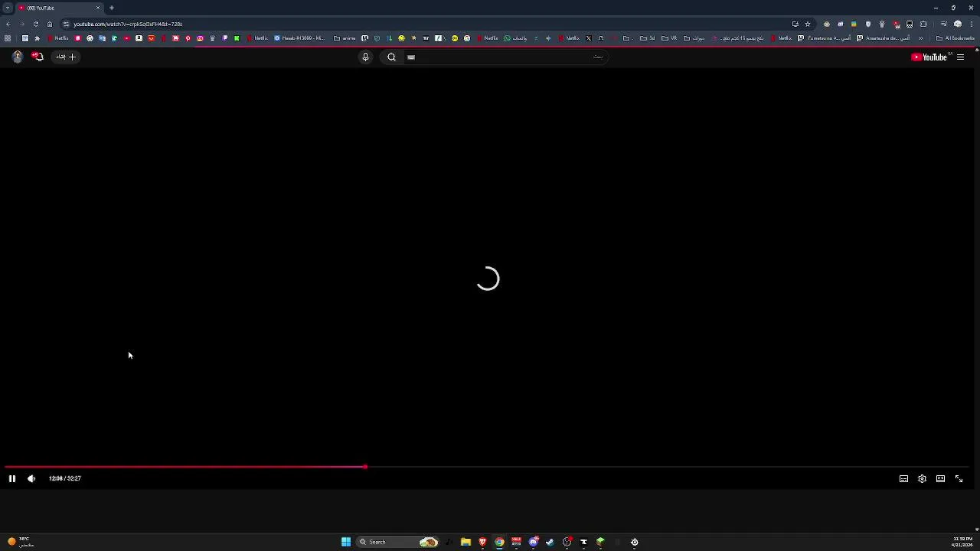Open the taskbar clock and date
Screen dimensions: 980x551
point(962,542)
